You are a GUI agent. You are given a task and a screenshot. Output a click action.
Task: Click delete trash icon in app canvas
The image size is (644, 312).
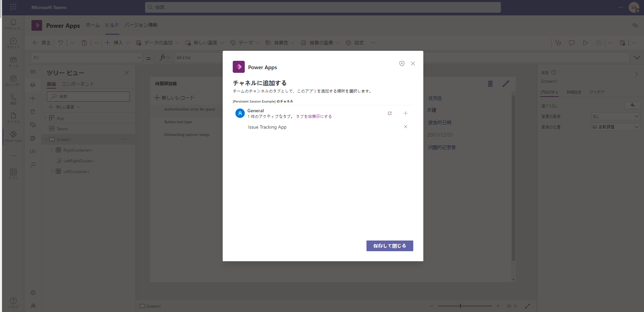click(490, 84)
